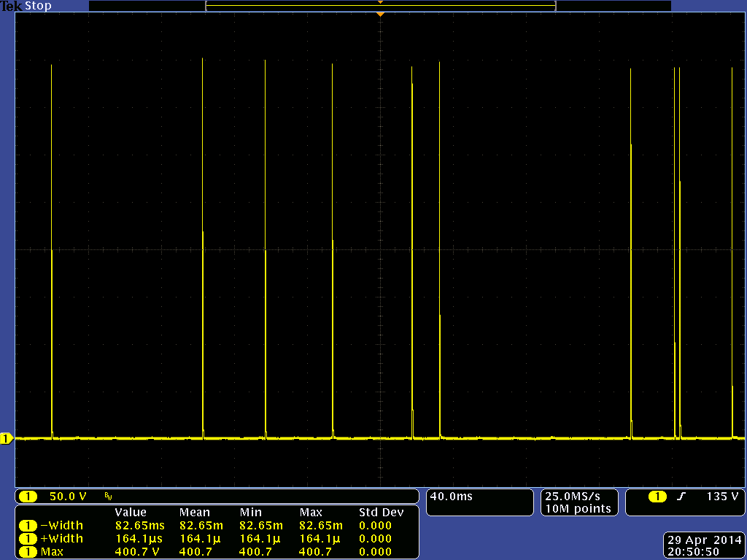Click the rising edge trigger slope icon
The image size is (747, 560).
(681, 497)
